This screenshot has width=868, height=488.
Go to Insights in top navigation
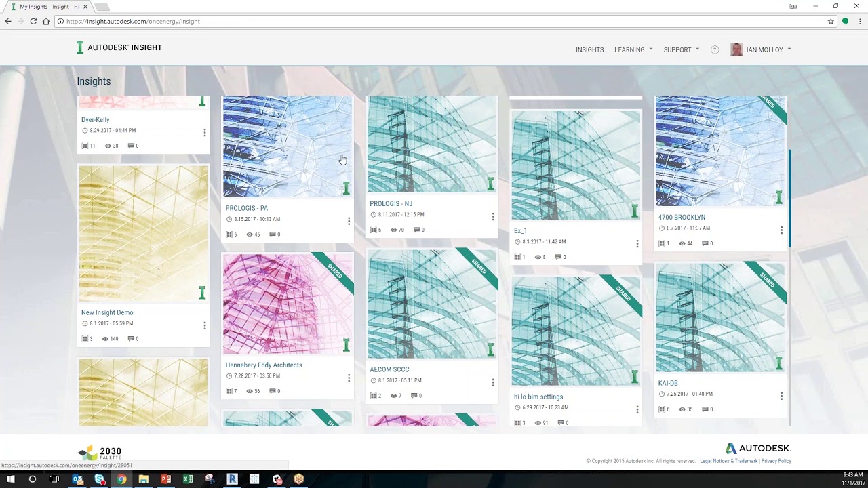coord(589,49)
